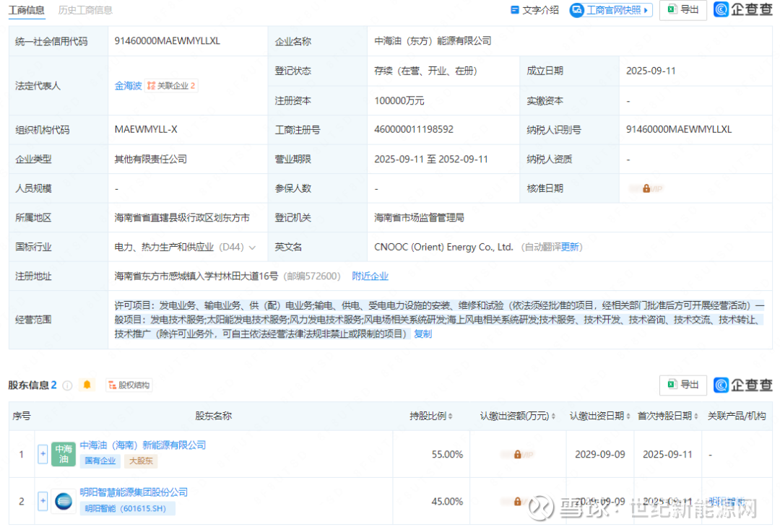The height and width of the screenshot is (532, 780).
Task: Click the VIP lock icon in 核准日期
Action: (x=646, y=188)
